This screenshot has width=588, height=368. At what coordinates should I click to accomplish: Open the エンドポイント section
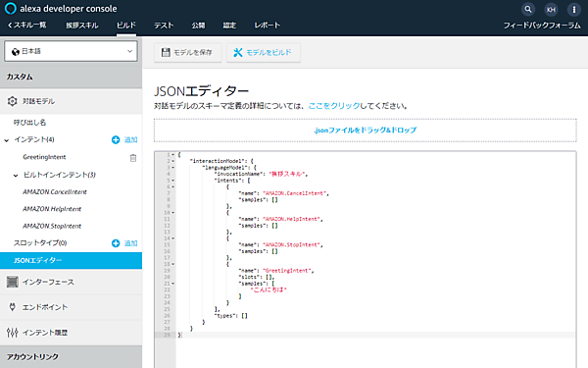[x=71, y=307]
